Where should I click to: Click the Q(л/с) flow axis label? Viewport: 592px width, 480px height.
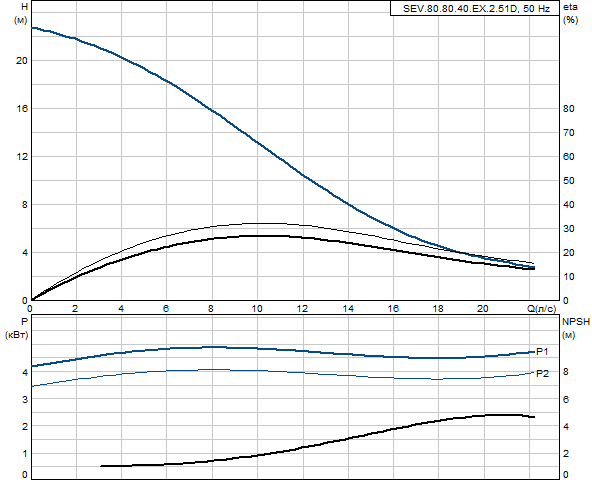[x=542, y=309]
